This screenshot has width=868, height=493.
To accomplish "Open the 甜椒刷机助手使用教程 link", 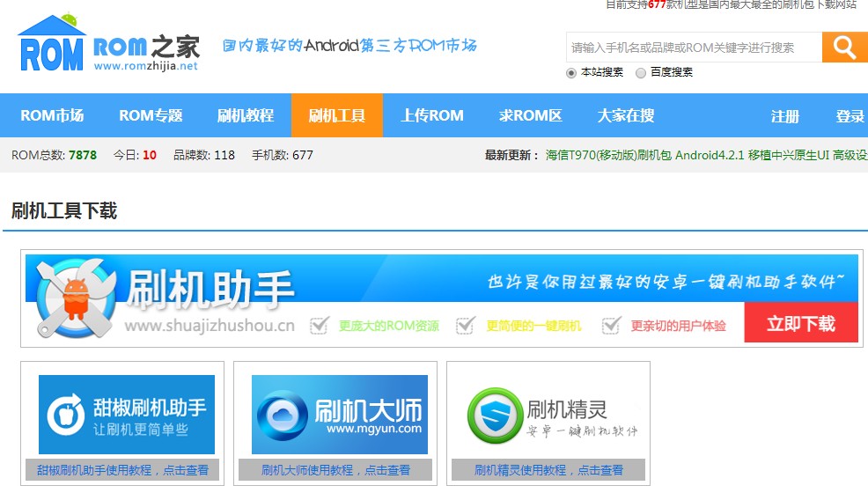I will coord(122,470).
